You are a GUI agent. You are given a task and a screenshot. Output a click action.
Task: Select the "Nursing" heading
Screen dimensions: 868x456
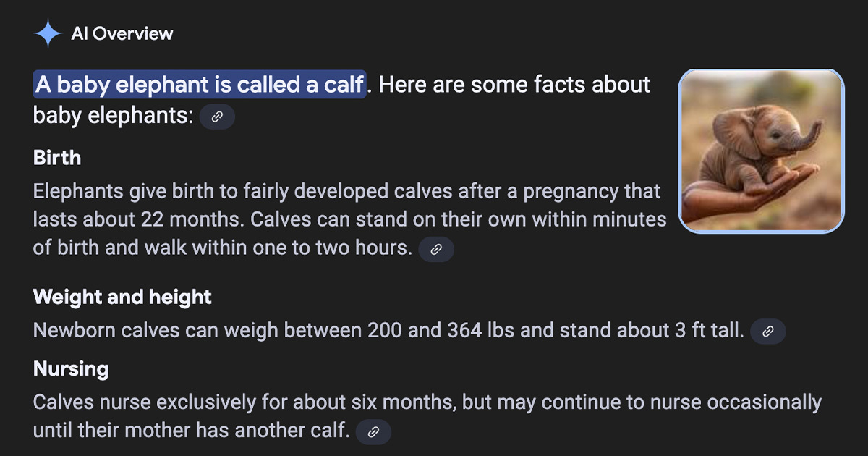click(71, 368)
